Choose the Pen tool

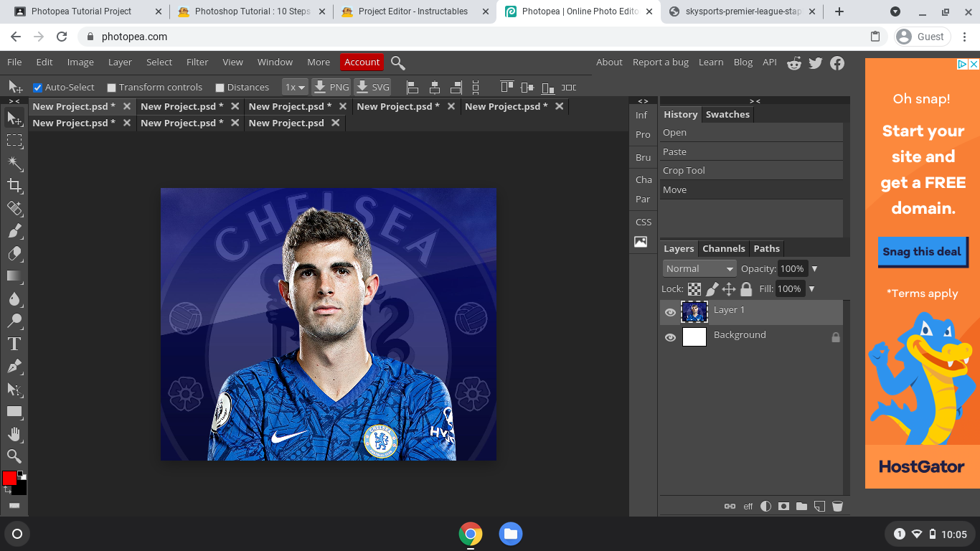click(x=14, y=367)
